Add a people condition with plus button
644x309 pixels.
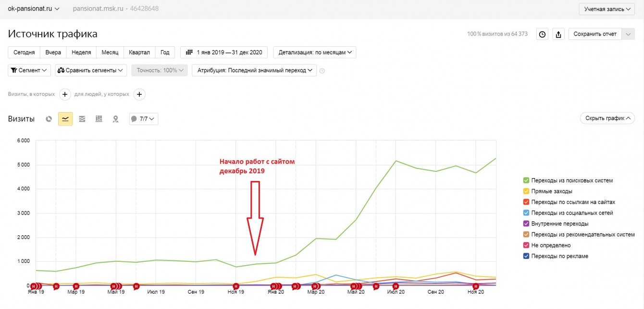(x=139, y=94)
